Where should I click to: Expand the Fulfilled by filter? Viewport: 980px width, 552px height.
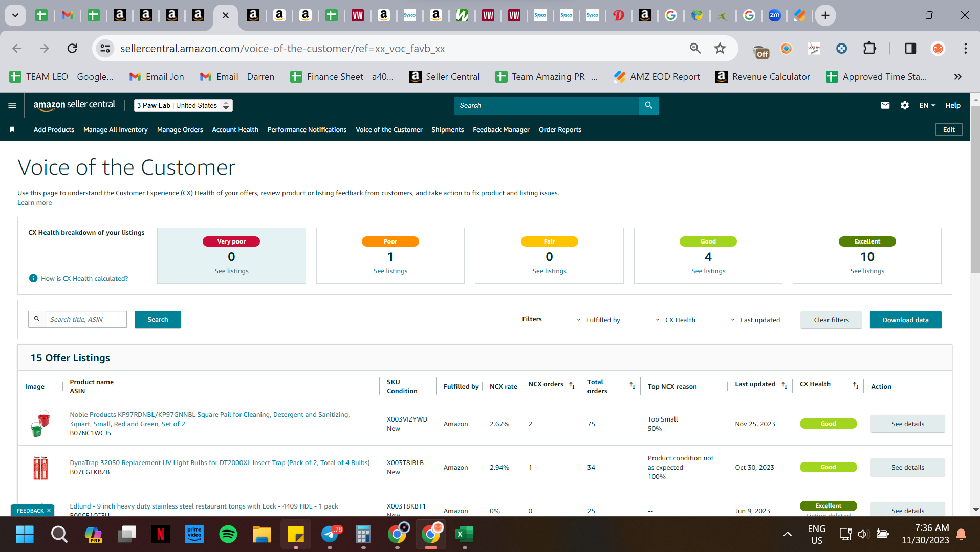598,320
